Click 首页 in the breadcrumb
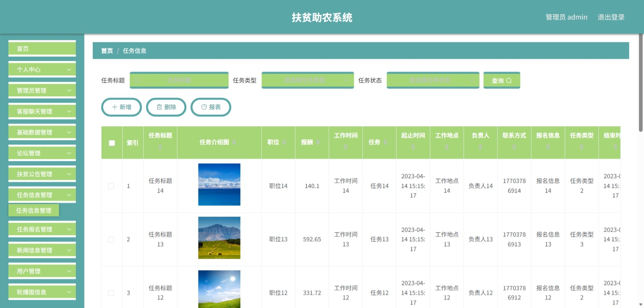The image size is (644, 308). click(x=107, y=51)
